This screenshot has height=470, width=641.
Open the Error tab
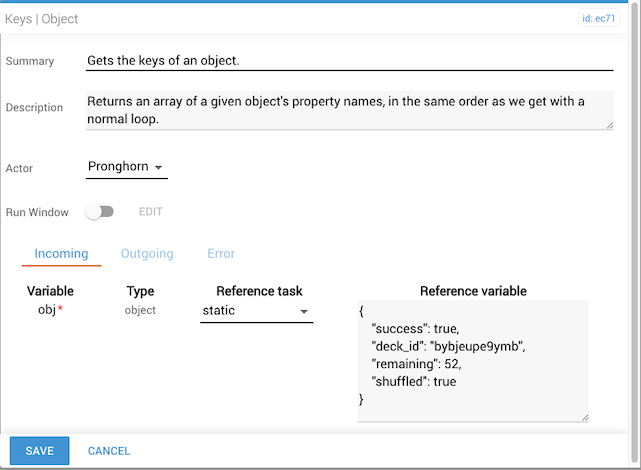point(221,254)
